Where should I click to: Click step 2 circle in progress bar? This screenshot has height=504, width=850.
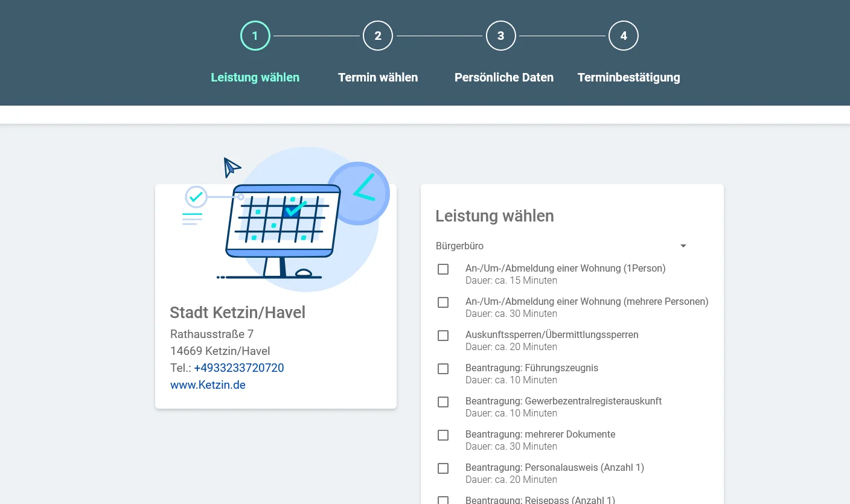pos(378,36)
